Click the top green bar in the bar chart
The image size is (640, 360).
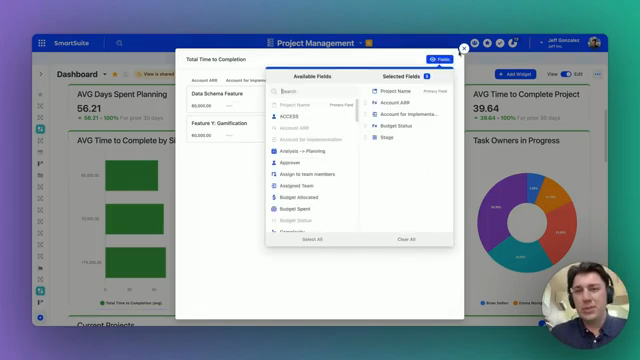coord(131,176)
